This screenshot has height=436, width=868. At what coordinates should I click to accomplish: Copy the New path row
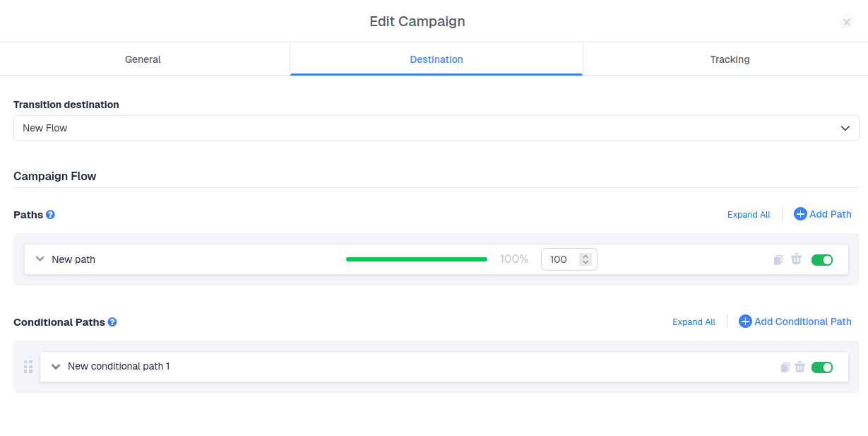point(778,260)
